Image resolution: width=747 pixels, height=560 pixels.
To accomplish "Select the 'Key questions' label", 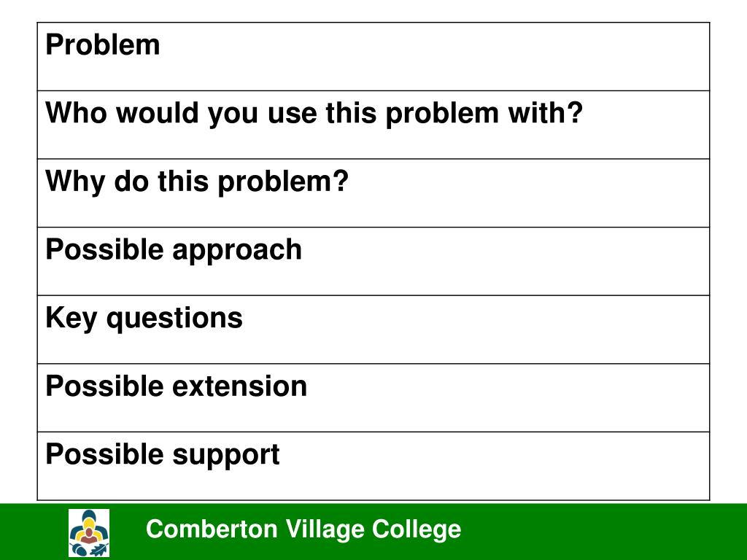I will point(144,319).
